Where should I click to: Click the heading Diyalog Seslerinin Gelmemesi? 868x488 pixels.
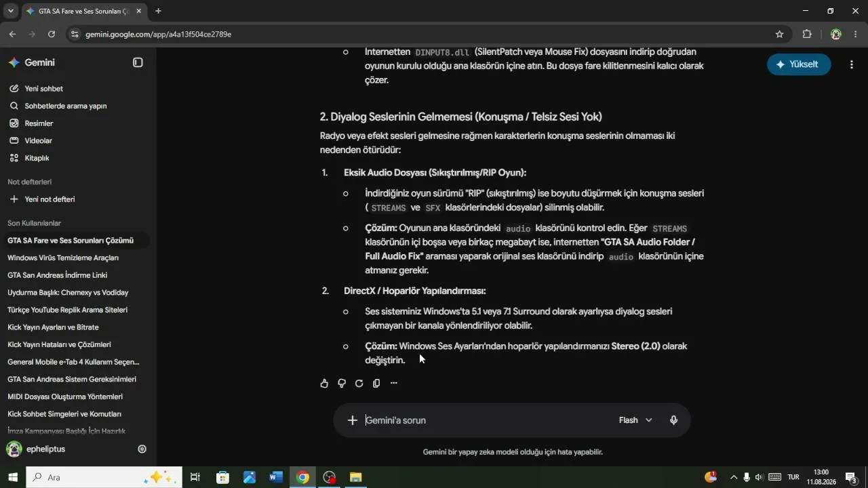(461, 117)
